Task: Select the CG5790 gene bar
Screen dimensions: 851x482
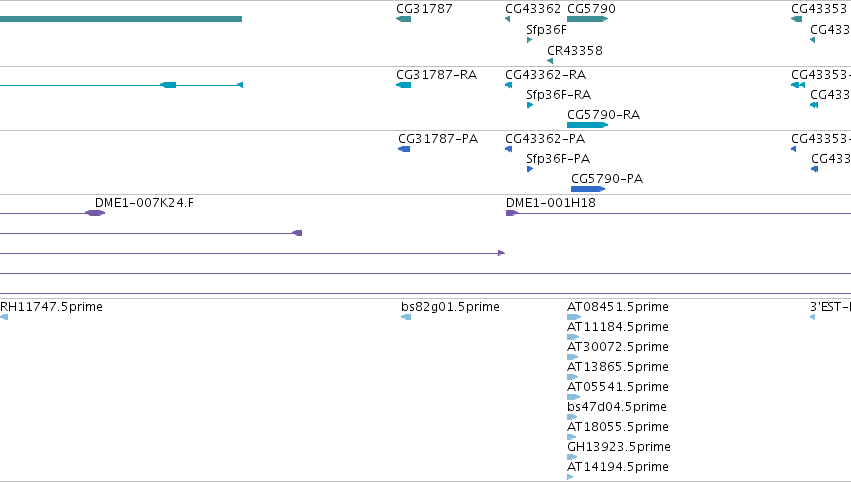Action: coord(587,19)
